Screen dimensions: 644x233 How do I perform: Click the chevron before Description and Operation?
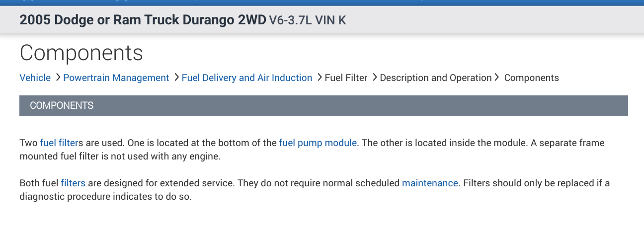tap(374, 78)
